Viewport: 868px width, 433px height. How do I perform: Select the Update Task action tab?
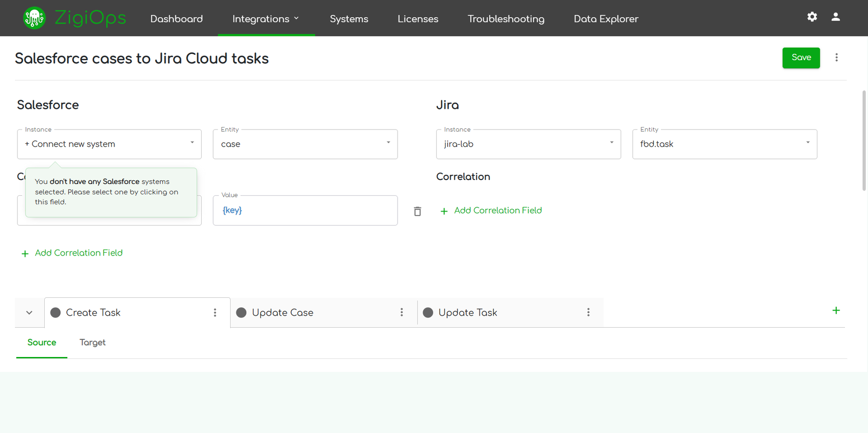pyautogui.click(x=510, y=313)
